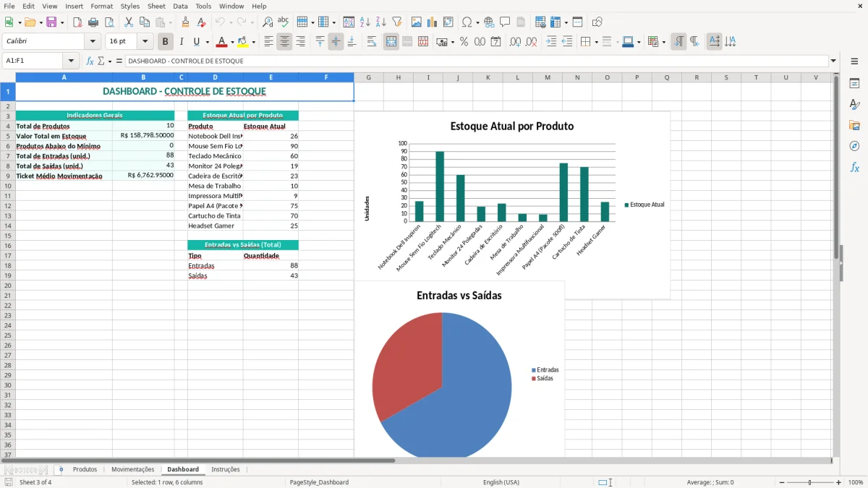868x488 pixels.
Task: Toggle Center Horizontally alignment
Action: (284, 42)
